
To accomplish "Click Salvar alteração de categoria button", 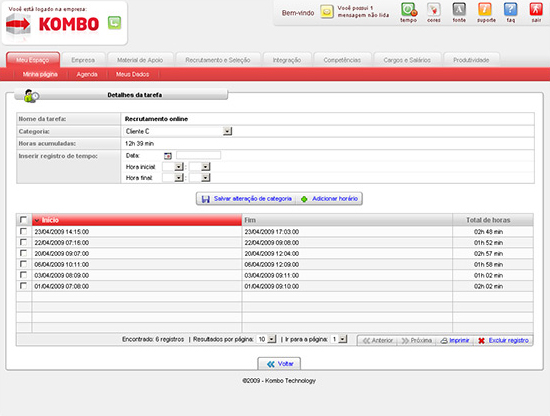I will (x=246, y=199).
